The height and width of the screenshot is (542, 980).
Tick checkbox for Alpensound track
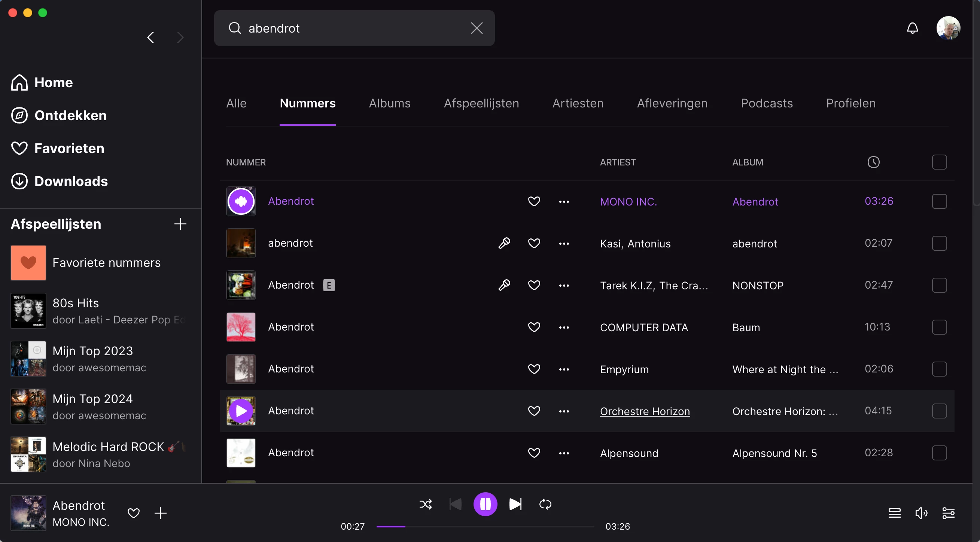(x=939, y=453)
